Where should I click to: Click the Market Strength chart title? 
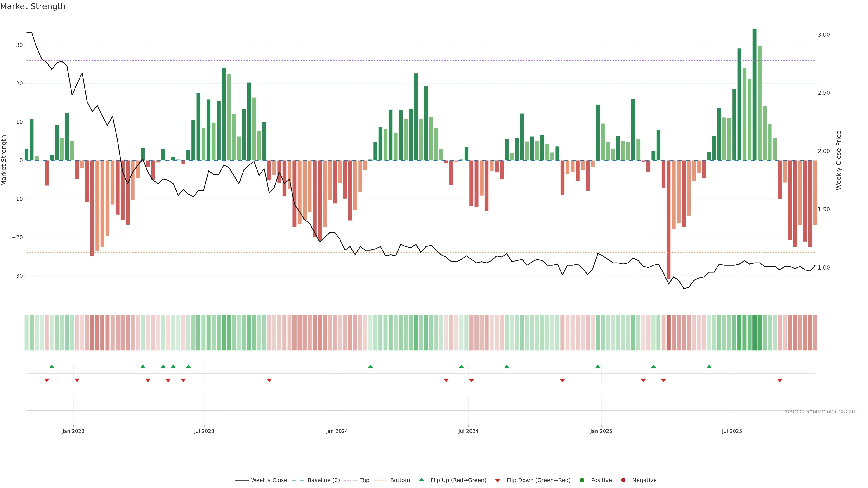coord(33,6)
